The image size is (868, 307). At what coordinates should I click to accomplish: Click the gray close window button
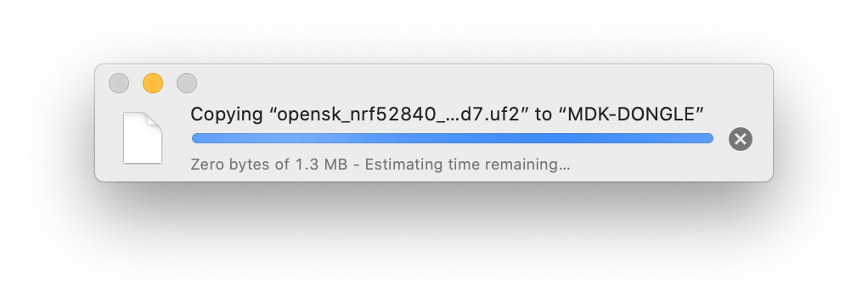pyautogui.click(x=119, y=83)
